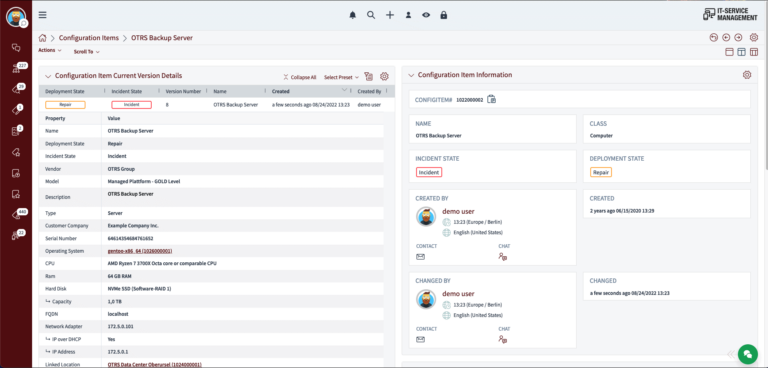Email contact icon under CHANGED BY

pos(420,339)
